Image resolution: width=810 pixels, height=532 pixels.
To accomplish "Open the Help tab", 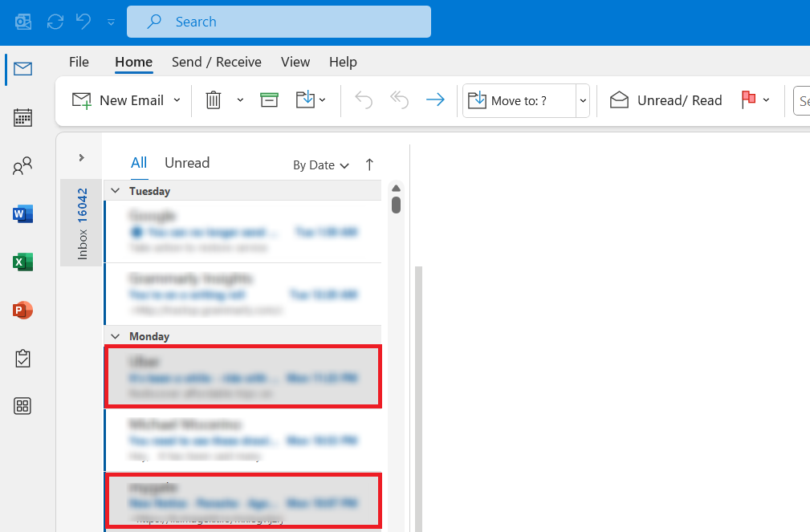I will coord(343,62).
